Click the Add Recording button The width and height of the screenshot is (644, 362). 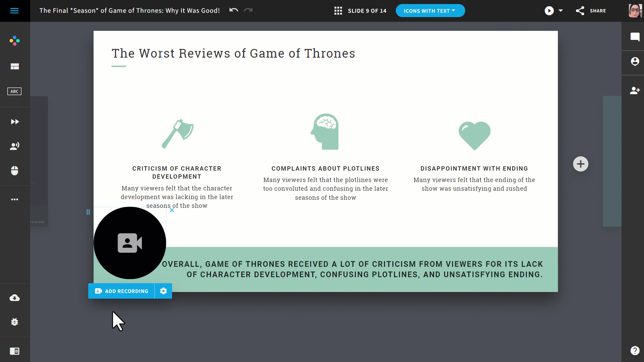point(121,291)
